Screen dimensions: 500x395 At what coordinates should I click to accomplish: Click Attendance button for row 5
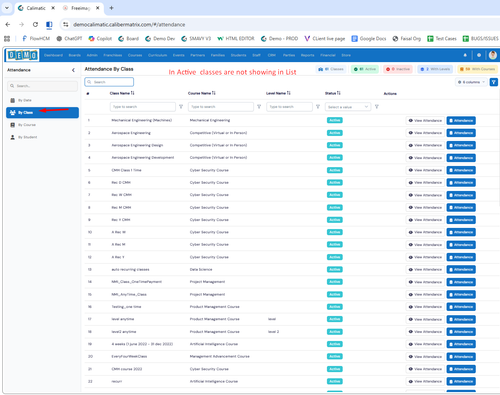pyautogui.click(x=461, y=170)
